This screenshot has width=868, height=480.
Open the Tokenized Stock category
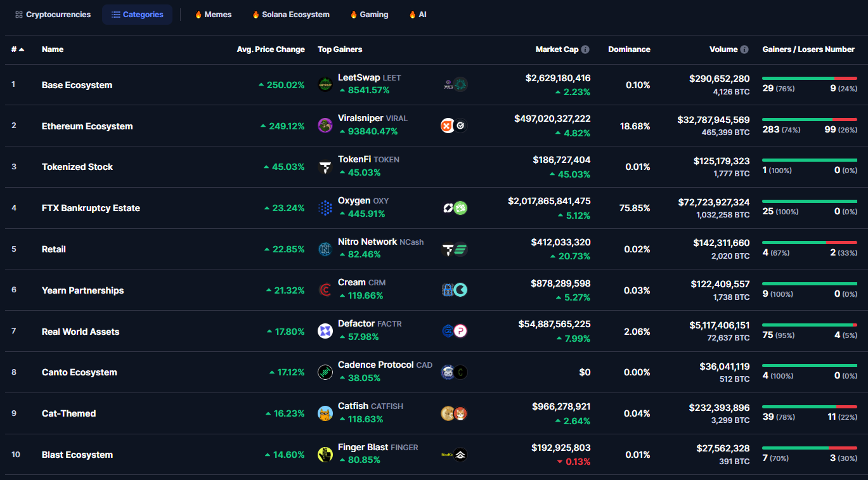coord(77,167)
